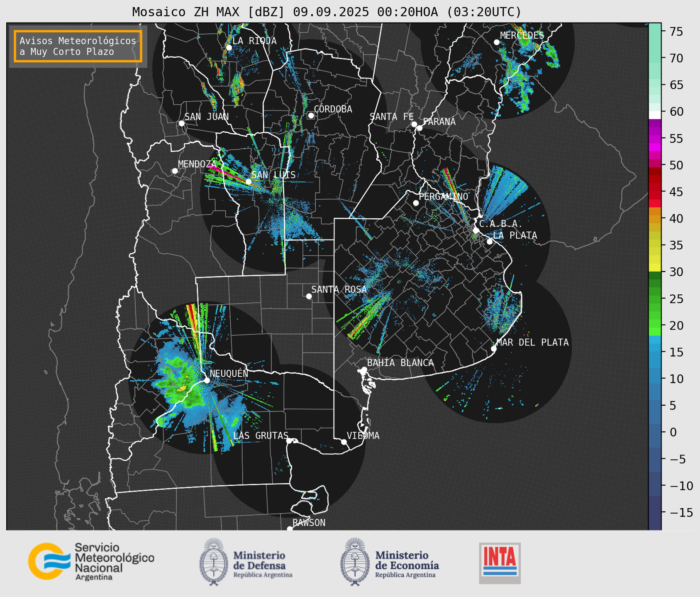Click the SAN LUIS city marker dot
This screenshot has height=597, width=700.
coord(249,181)
